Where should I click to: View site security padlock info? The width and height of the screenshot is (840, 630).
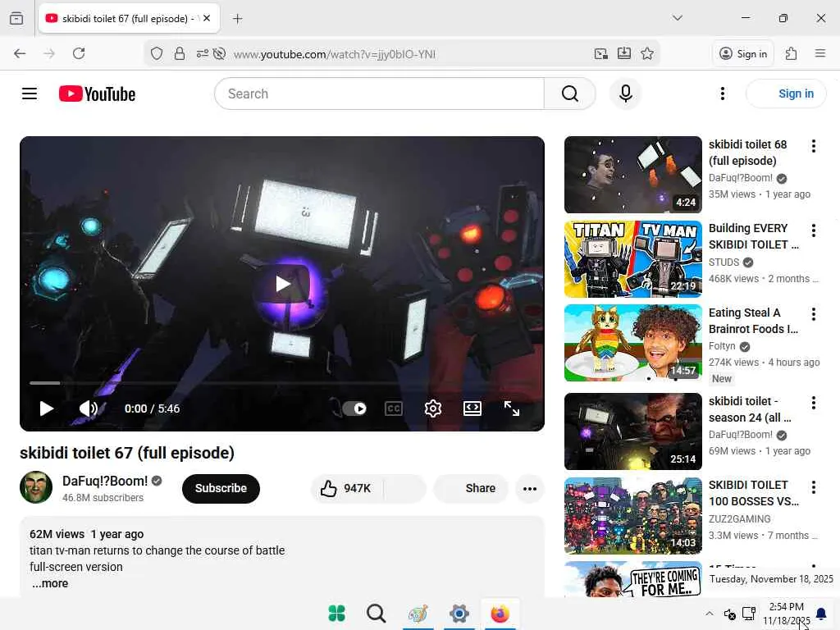180,53
